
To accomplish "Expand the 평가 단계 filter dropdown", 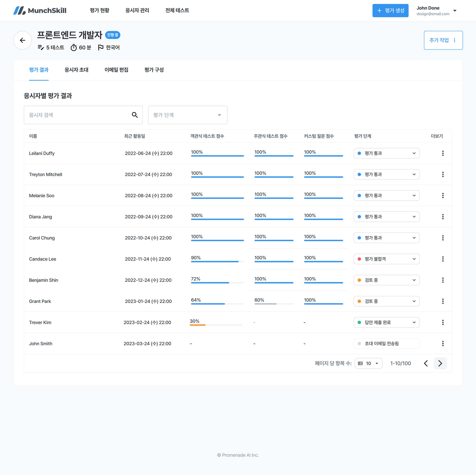I will [x=188, y=115].
